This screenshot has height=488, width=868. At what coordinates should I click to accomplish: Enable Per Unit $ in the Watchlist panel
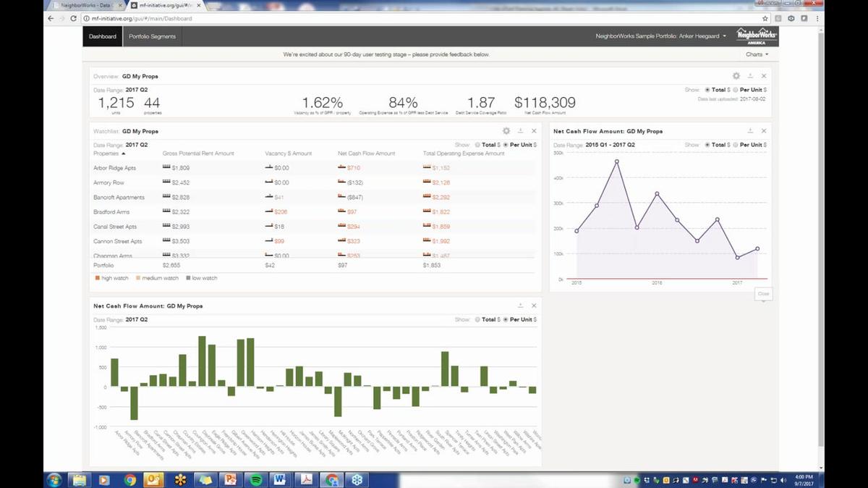point(506,144)
